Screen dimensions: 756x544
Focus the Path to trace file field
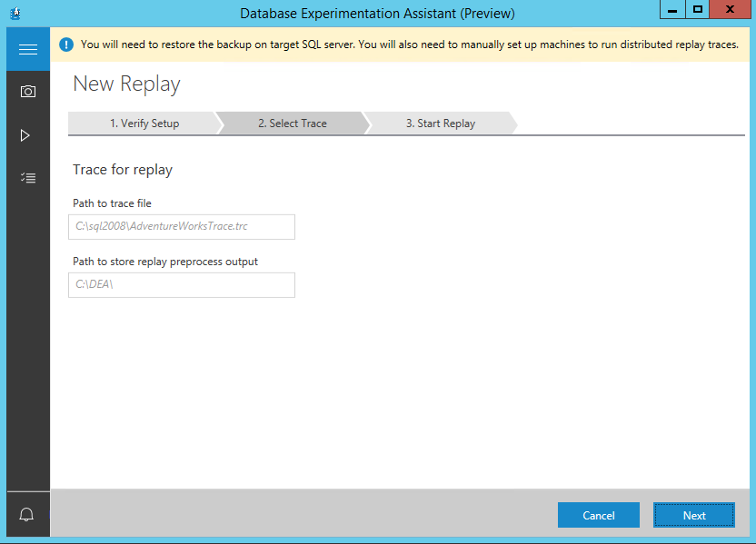(182, 227)
